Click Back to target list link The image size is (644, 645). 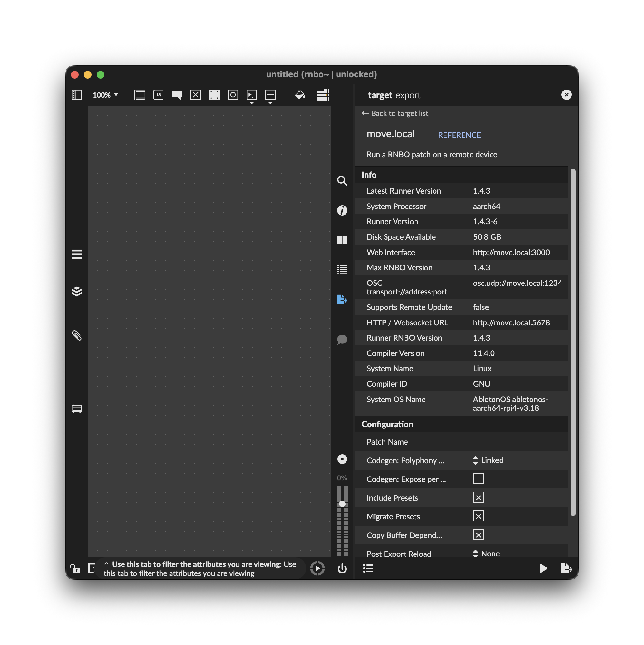tap(399, 113)
